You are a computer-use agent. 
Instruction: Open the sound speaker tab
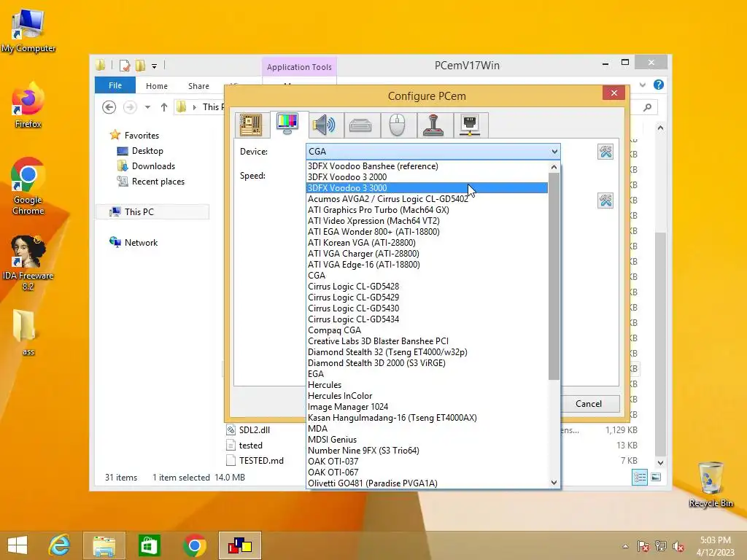[324, 125]
